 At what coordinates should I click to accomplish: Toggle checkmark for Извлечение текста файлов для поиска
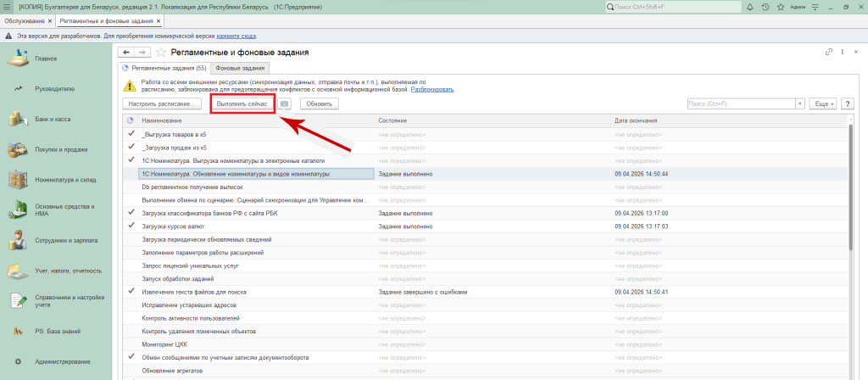click(131, 291)
